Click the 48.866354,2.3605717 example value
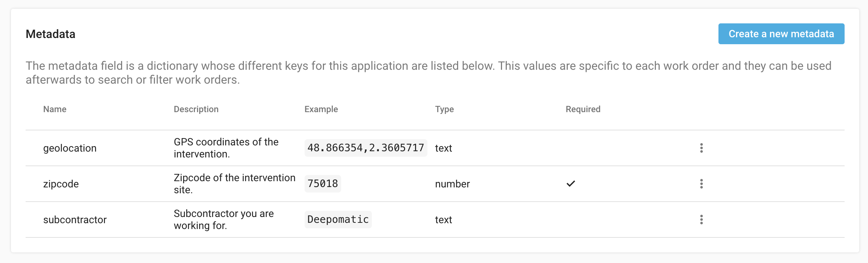Screen dimensions: 868x263 pos(366,148)
